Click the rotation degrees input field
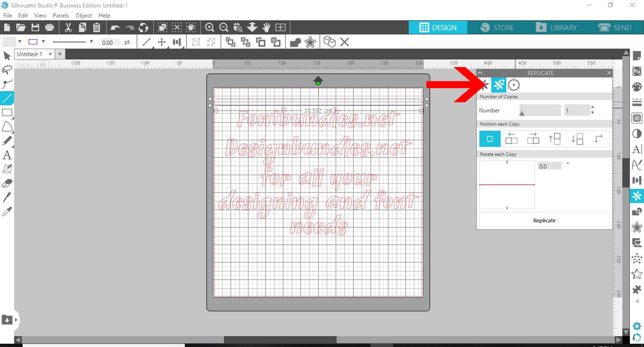Screen dimensions: 644x347 [x=550, y=166]
